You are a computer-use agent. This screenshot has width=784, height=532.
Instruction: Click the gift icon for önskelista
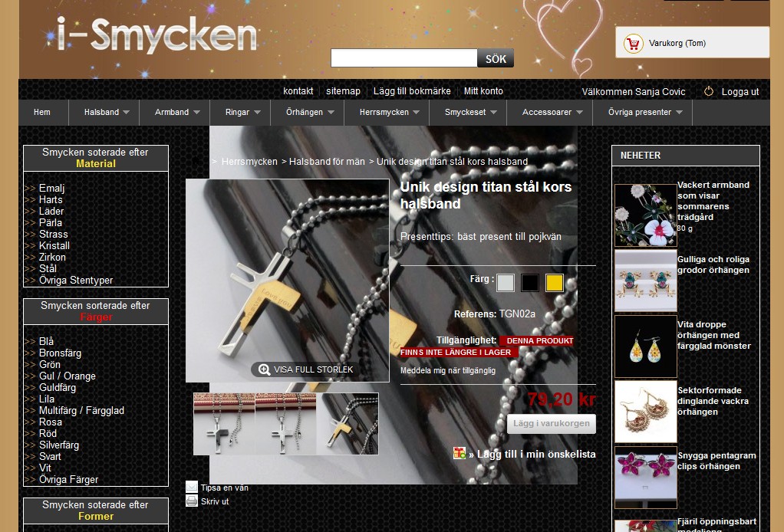[x=459, y=453]
